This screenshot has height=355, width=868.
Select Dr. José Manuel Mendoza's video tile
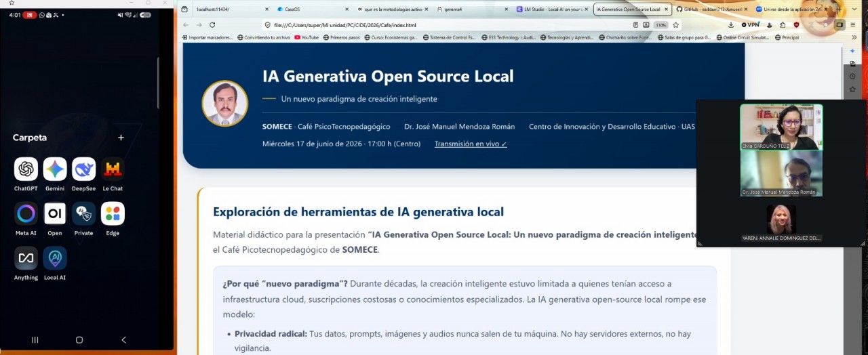pyautogui.click(x=781, y=173)
